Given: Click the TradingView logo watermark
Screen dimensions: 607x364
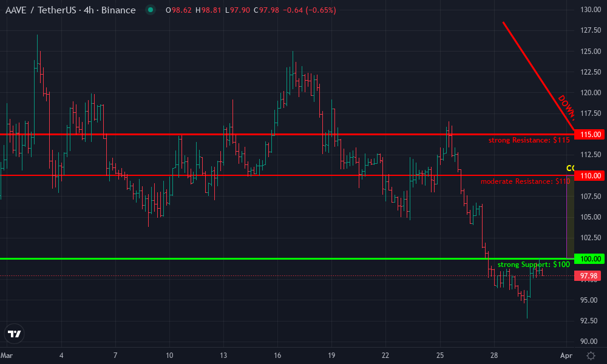Looking at the screenshot, I should pyautogui.click(x=15, y=333).
